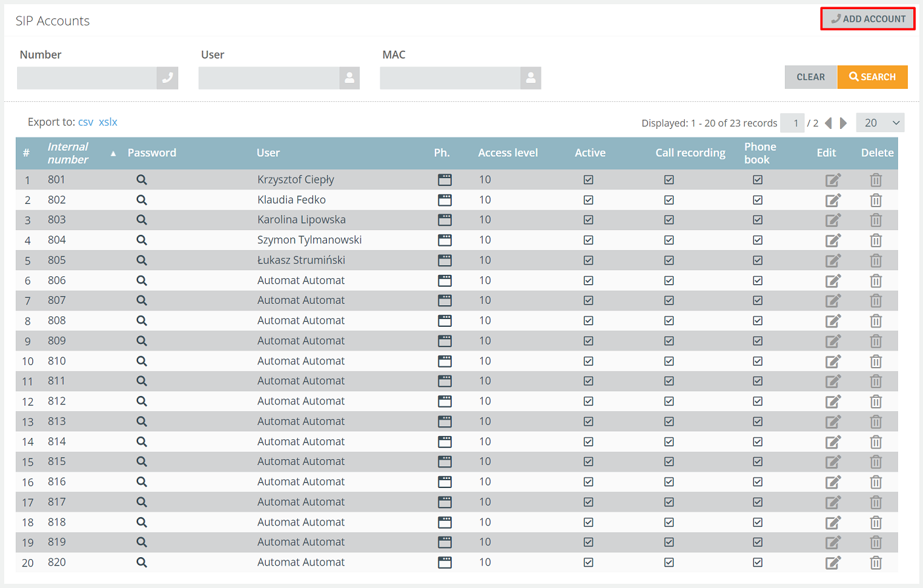Delete account 809
The height and width of the screenshot is (588, 923).
click(876, 341)
